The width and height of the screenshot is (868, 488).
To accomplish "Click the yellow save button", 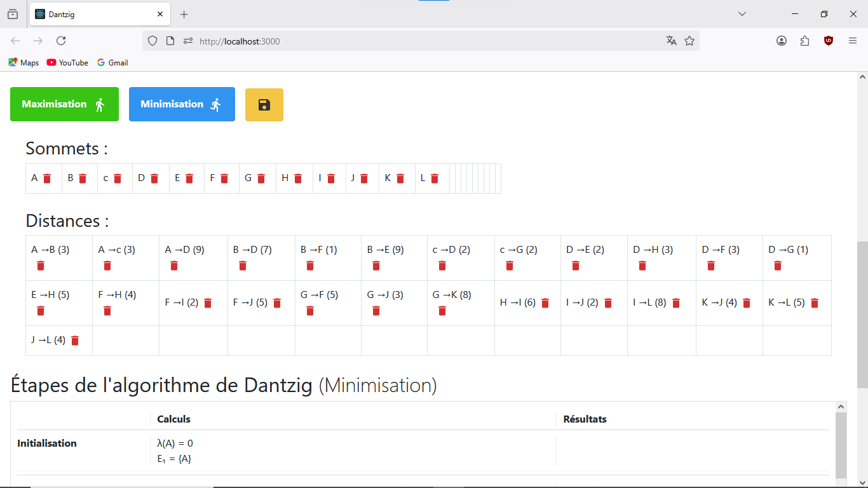I will click(x=264, y=104).
